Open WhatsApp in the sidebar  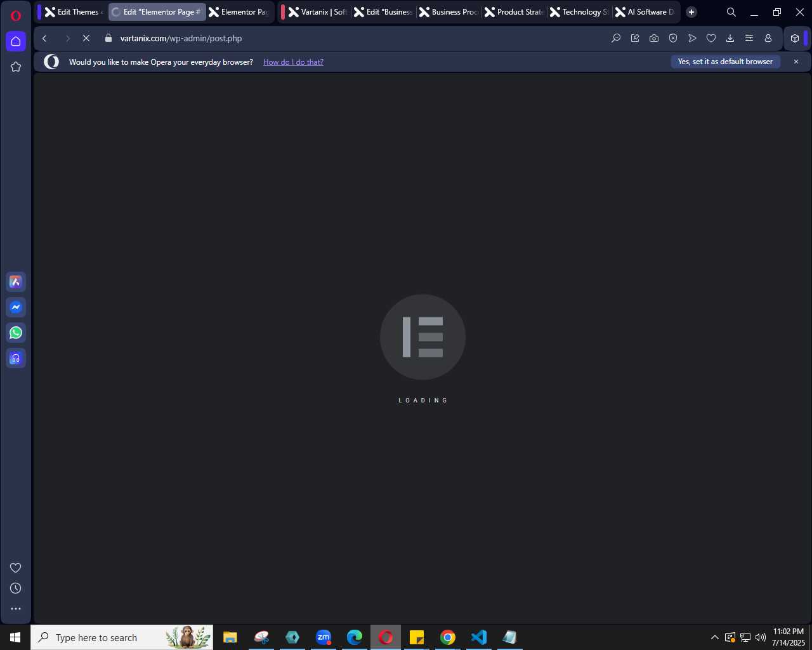(x=16, y=333)
